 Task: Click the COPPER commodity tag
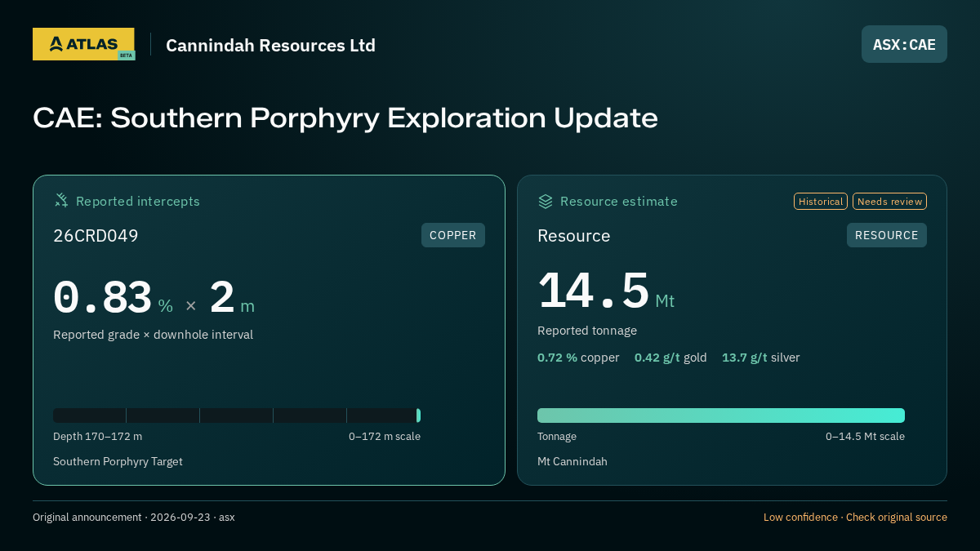[453, 235]
